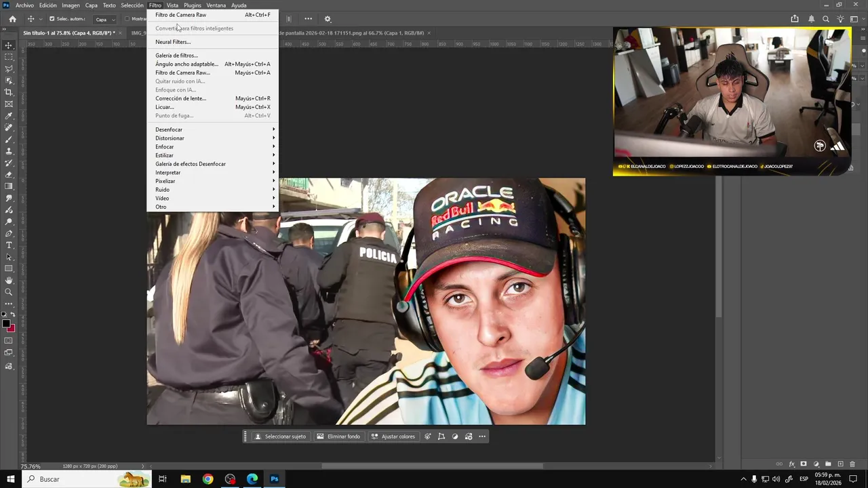868x488 pixels.
Task: Select the Horizontal Type tool
Action: pos(9,245)
